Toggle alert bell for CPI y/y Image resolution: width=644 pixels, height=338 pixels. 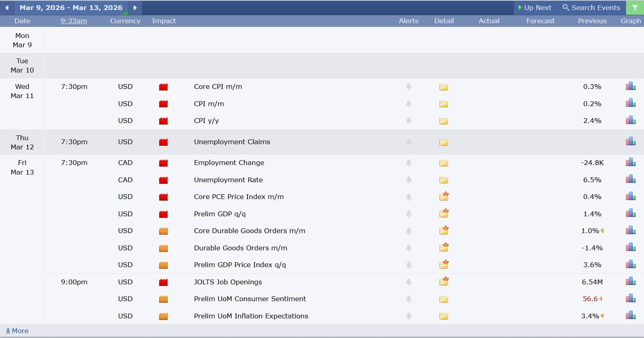click(409, 121)
